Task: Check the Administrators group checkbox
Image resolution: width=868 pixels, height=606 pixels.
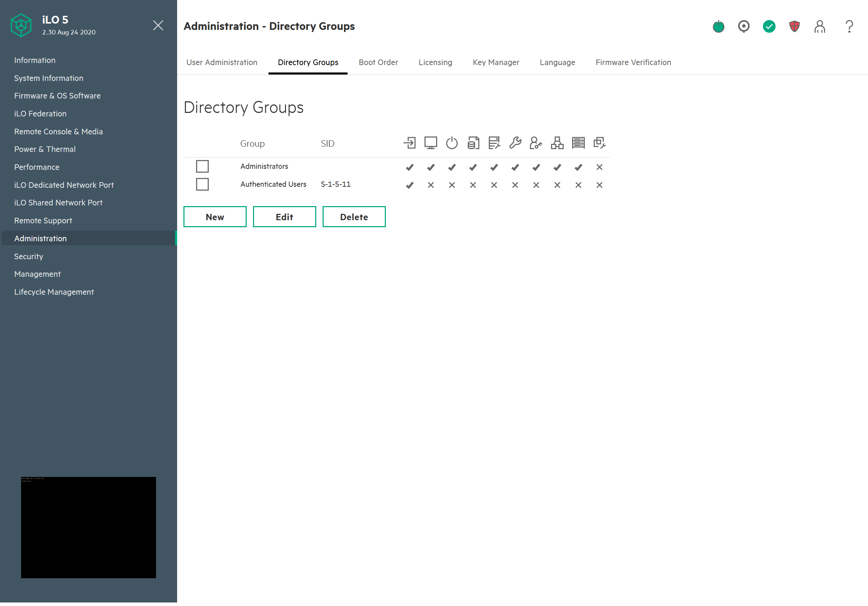Action: point(202,166)
